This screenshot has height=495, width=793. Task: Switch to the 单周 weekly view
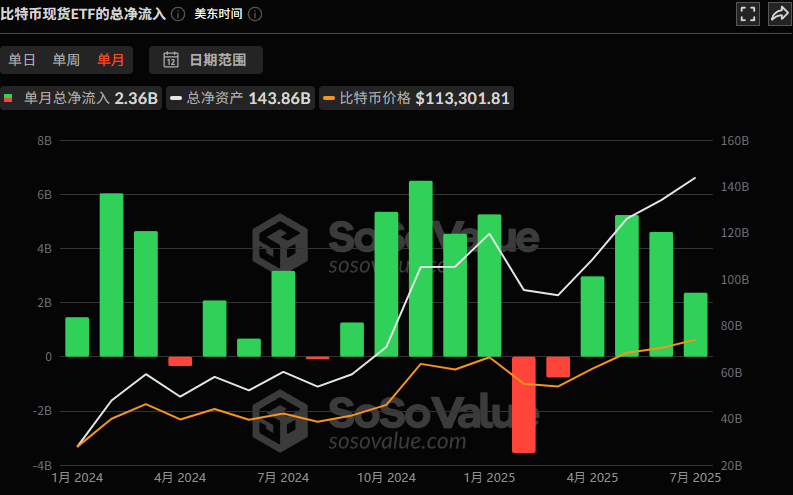pos(66,60)
